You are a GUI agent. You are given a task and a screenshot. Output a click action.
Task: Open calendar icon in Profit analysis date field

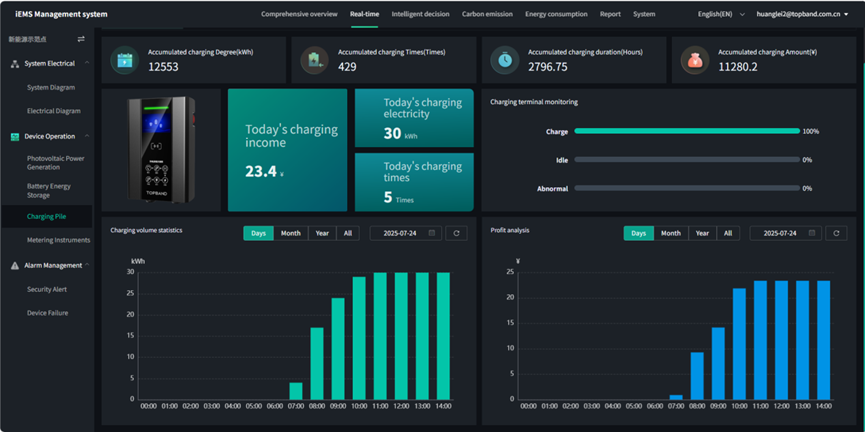pyautogui.click(x=812, y=233)
